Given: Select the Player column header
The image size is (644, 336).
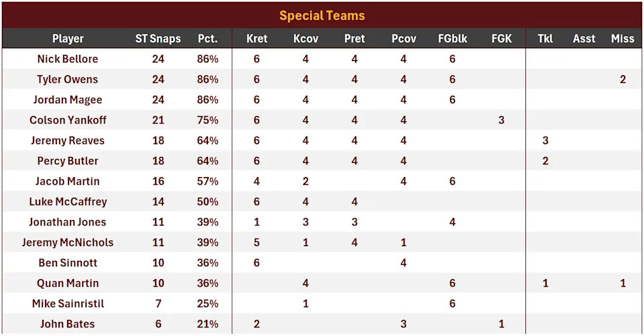Looking at the screenshot, I should coord(68,38).
